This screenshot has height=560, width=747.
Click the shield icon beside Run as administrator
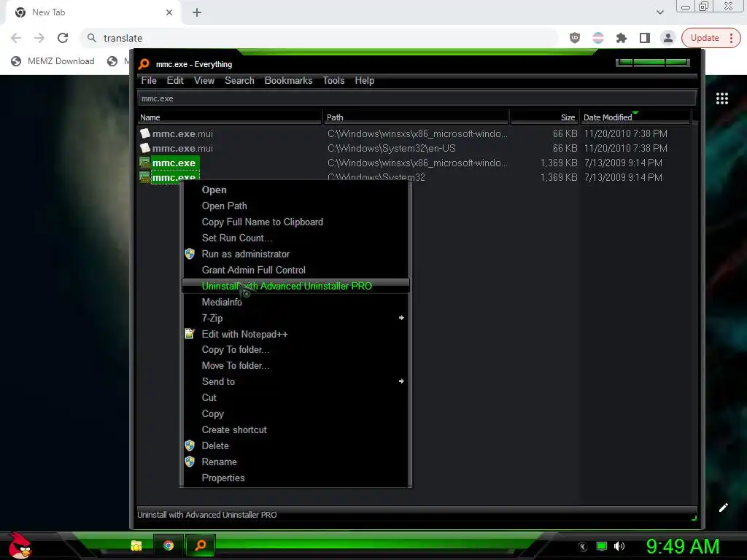point(190,254)
